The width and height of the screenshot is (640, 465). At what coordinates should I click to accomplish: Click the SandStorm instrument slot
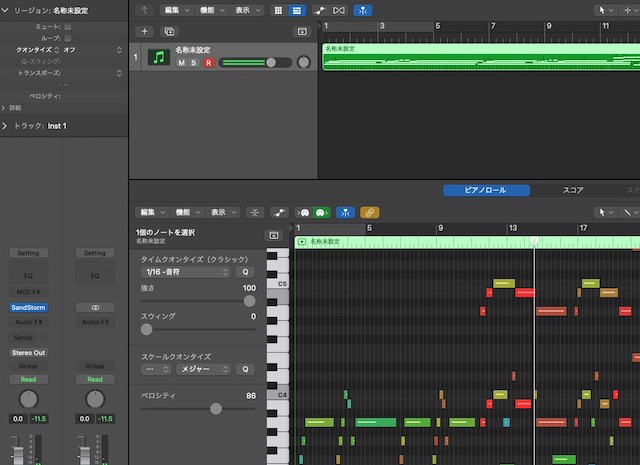click(x=28, y=308)
